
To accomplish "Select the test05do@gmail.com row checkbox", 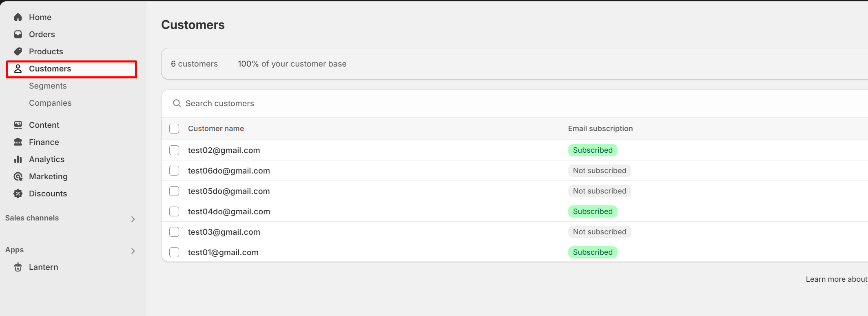I will (x=174, y=191).
